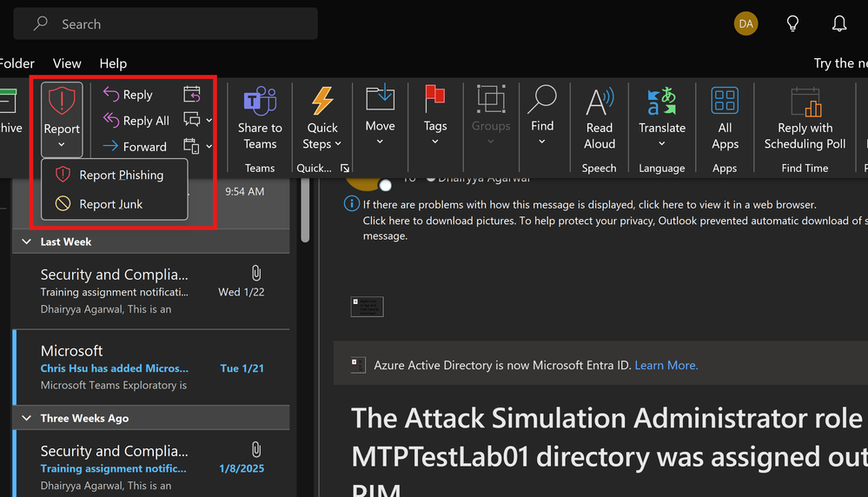Collapse the Three Weeks Ago group
Viewport: 868px width, 497px height.
coord(27,419)
